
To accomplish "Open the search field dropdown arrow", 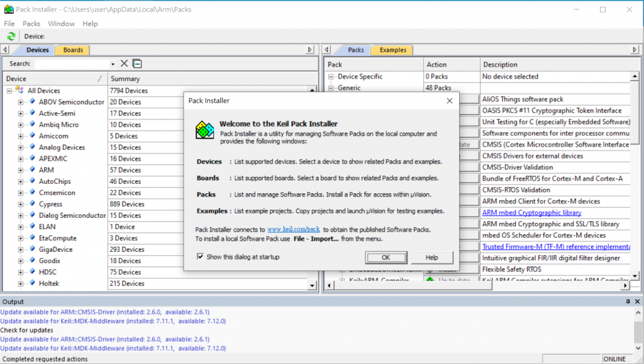I will pos(113,64).
